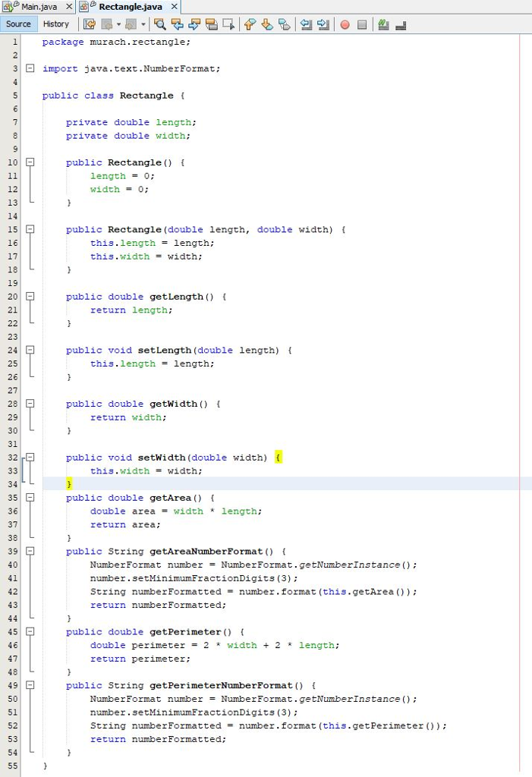Click the Last Edit toolbar icon

pos(90,24)
